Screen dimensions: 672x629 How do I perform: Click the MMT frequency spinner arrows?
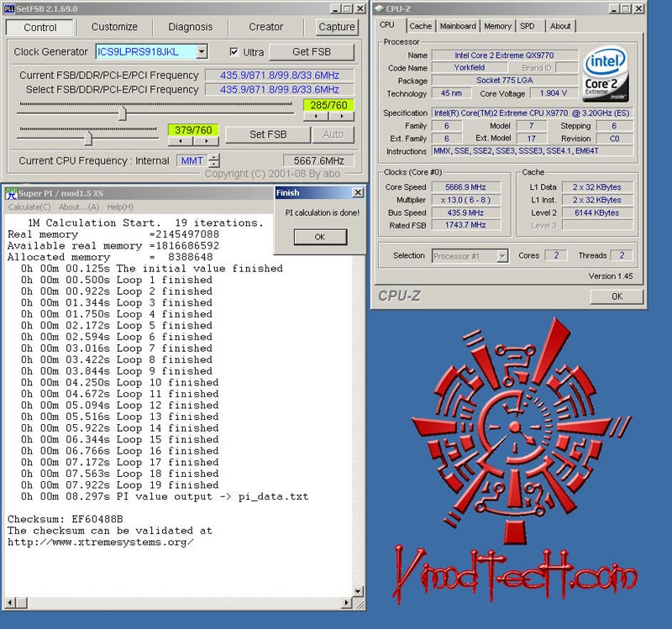click(214, 160)
